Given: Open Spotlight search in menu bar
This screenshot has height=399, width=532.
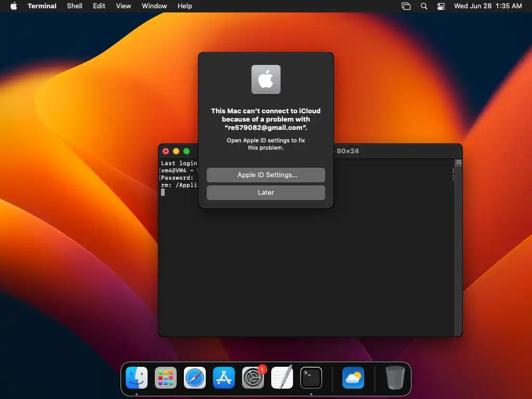Looking at the screenshot, I should [424, 6].
